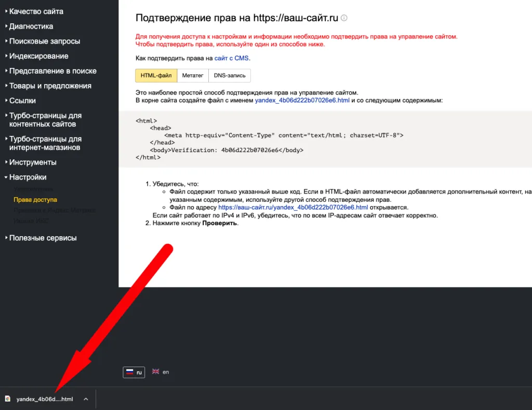Click the red warning text about confirming rights
The width and height of the screenshot is (532, 410).
pyautogui.click(x=297, y=40)
